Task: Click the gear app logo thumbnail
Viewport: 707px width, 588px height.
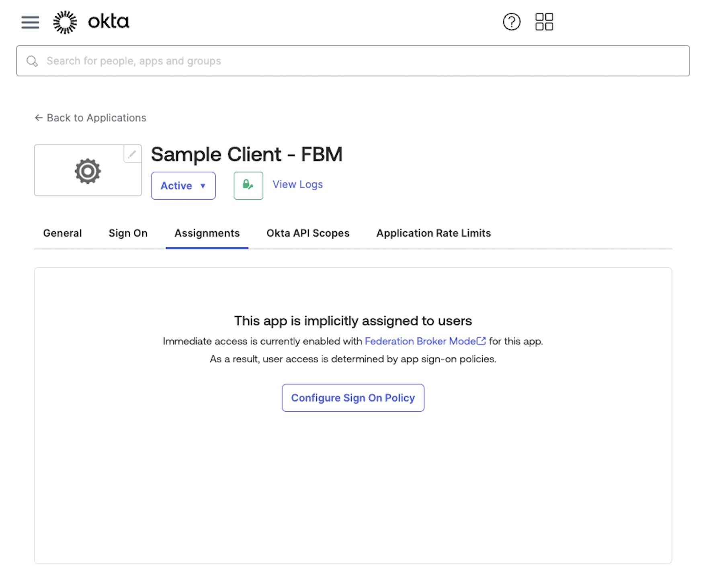Action: (88, 170)
